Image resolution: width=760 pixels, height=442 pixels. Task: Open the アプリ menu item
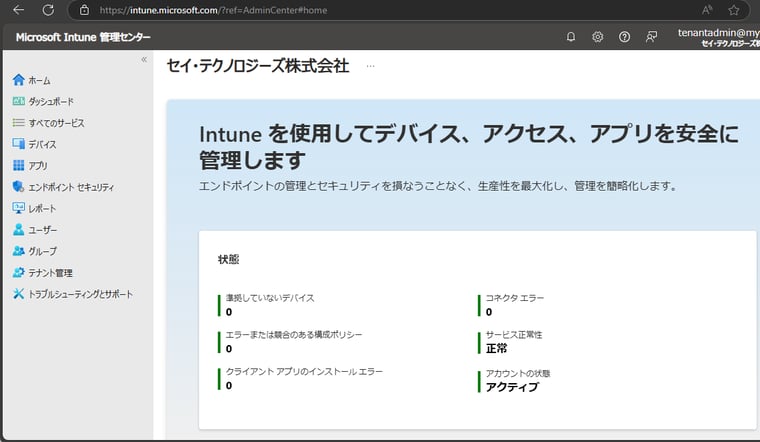tap(38, 166)
